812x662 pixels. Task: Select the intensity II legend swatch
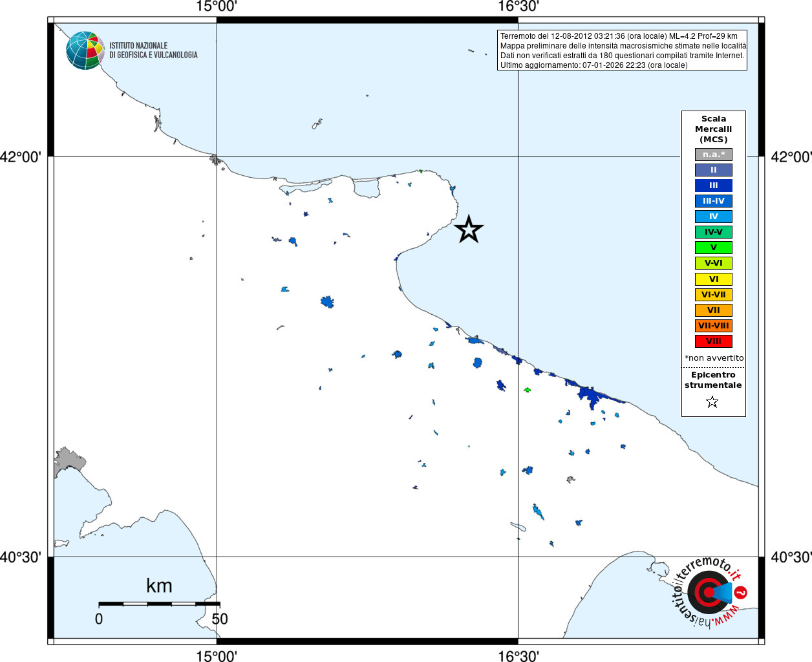tap(714, 170)
